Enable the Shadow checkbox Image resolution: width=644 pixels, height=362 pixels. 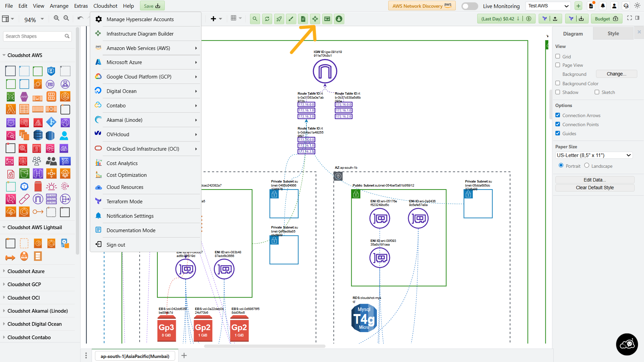[558, 92]
